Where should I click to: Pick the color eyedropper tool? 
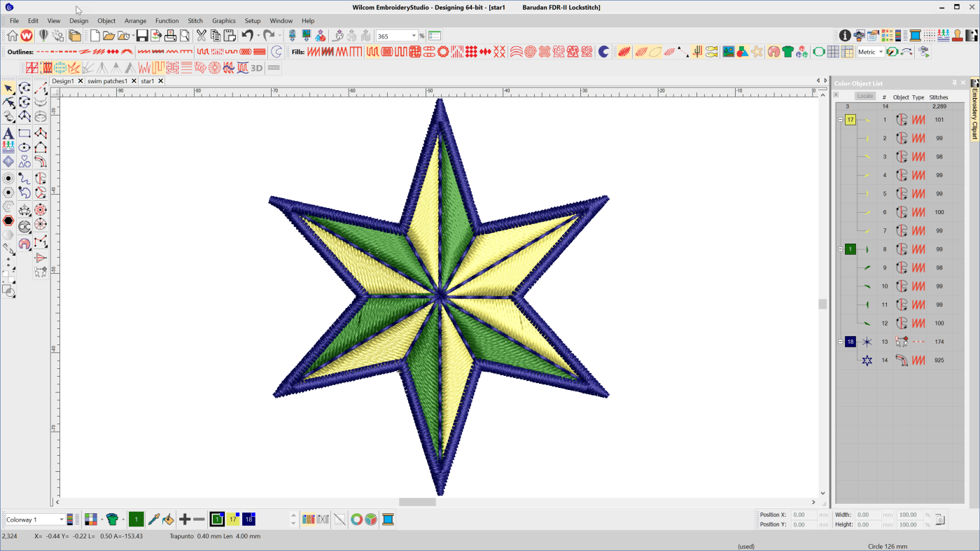[153, 519]
